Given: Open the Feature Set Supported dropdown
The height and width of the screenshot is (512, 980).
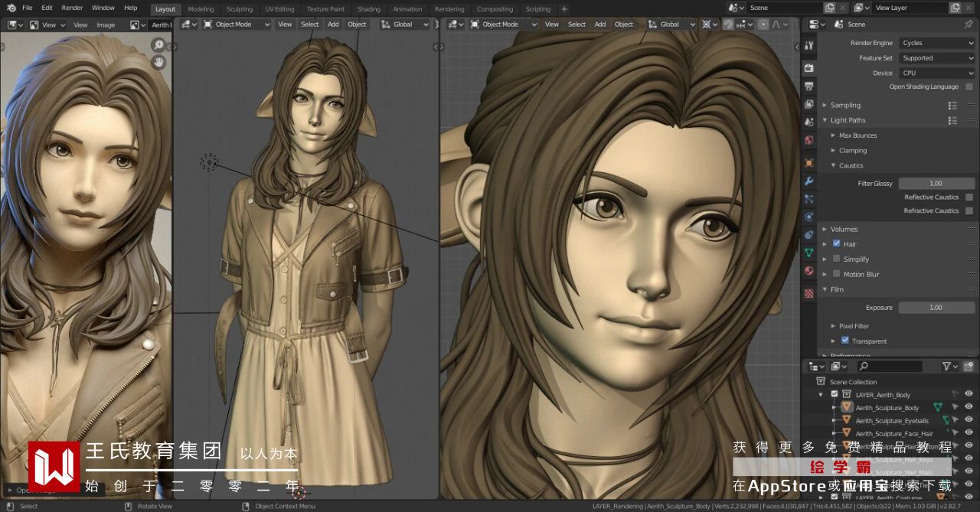Looking at the screenshot, I should tap(936, 58).
